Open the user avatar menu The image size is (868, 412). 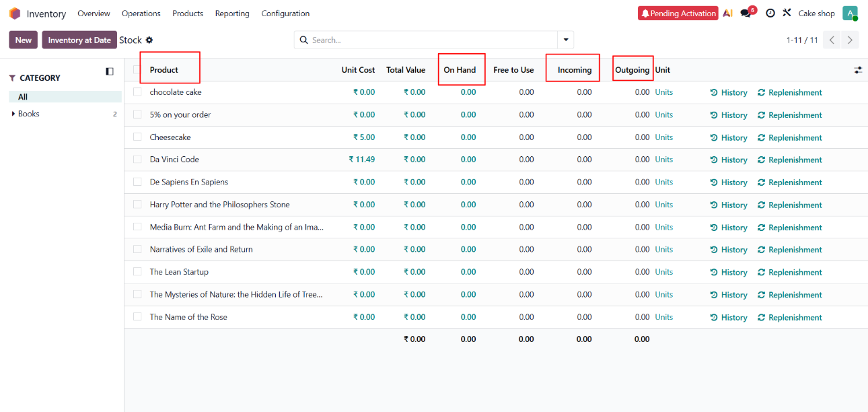[850, 13]
